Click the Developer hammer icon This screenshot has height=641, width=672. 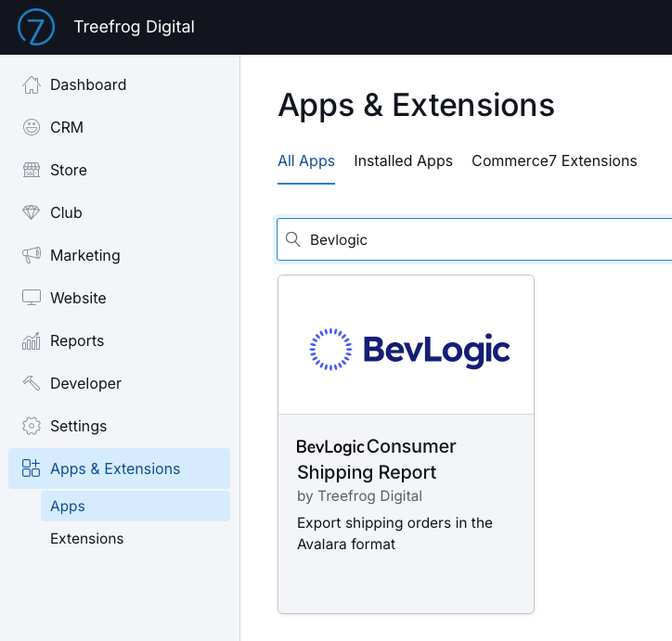point(32,383)
